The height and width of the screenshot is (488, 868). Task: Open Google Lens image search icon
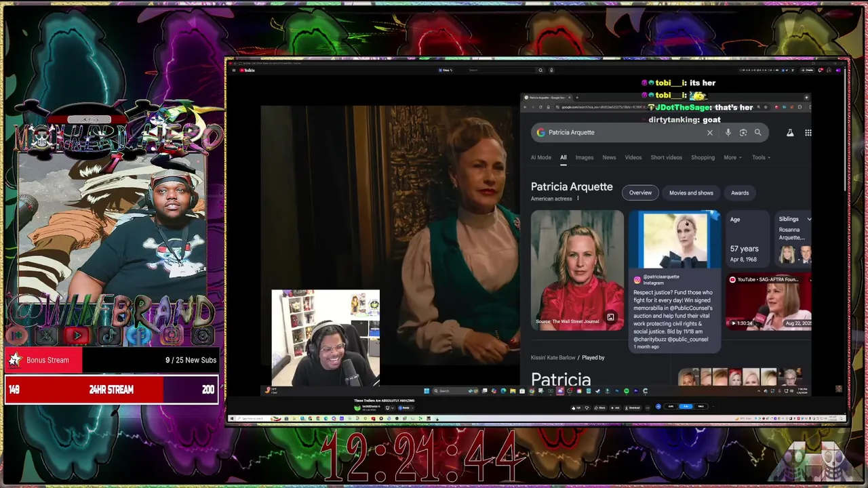coord(743,133)
